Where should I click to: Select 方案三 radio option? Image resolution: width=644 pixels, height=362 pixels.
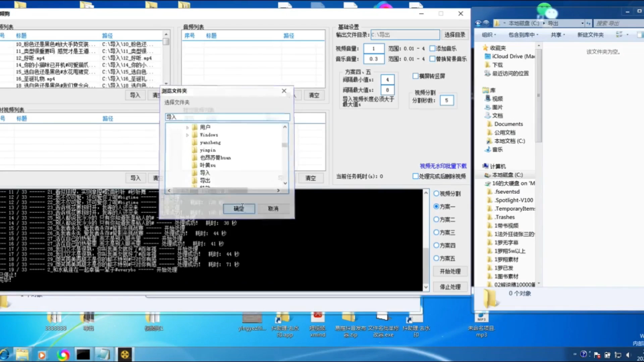436,232
